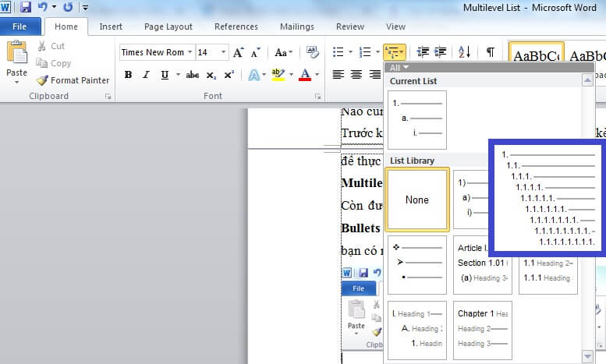Viewport: 606px width, 364px height.
Task: Apply red font color
Action: pos(305,75)
